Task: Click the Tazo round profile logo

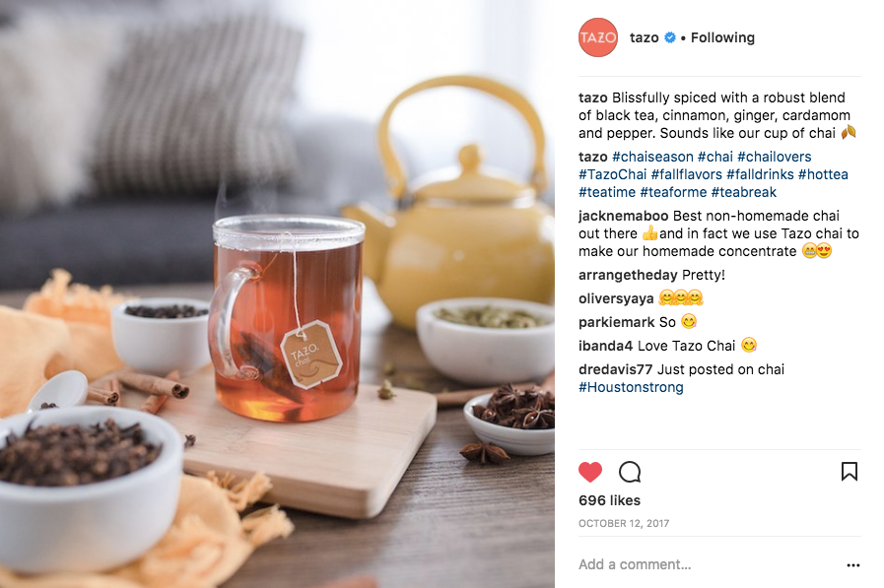Action: (x=597, y=37)
